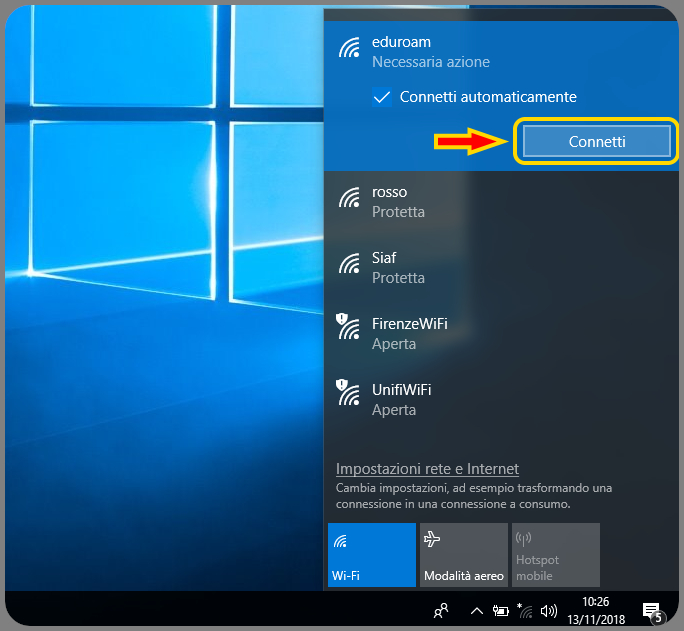Select the FirenzeWiFi open network
The width and height of the screenshot is (684, 631).
pyautogui.click(x=501, y=334)
